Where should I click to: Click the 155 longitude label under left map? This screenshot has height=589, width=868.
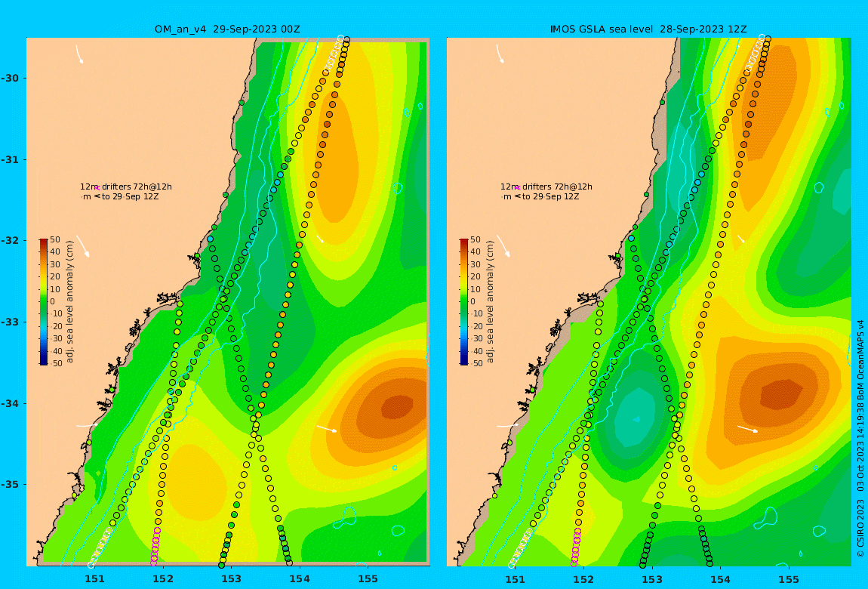(x=368, y=579)
